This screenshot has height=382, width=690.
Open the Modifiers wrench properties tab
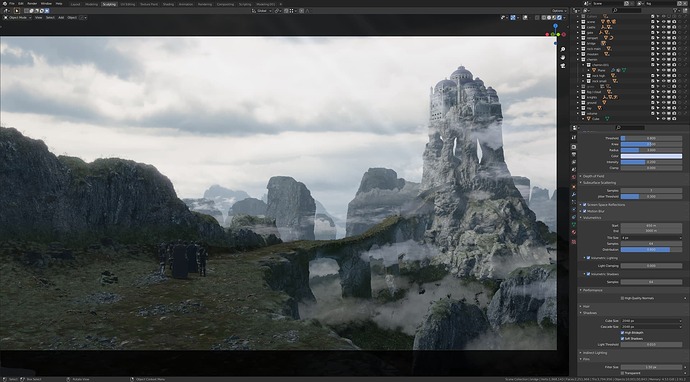(574, 194)
